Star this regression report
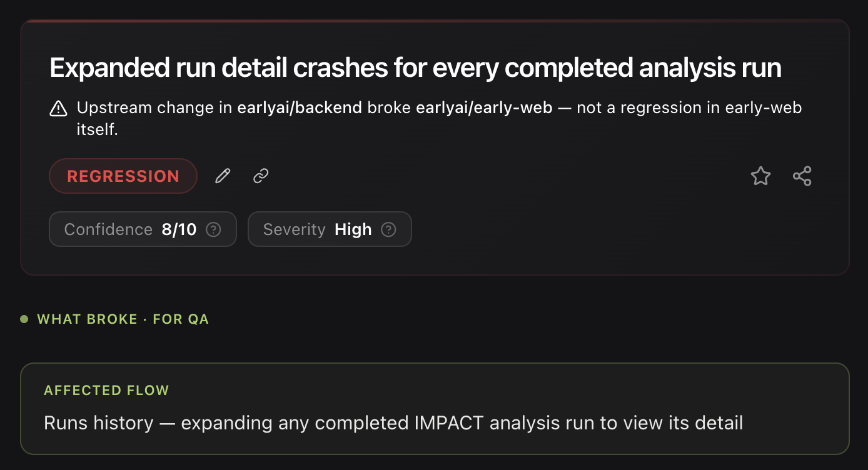The width and height of the screenshot is (868, 470). 760,176
